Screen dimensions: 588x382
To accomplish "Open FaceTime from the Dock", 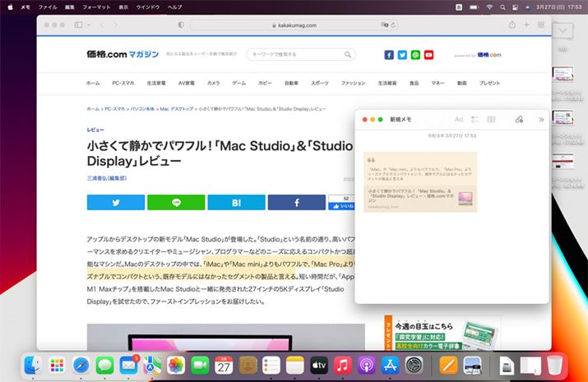I will point(200,365).
